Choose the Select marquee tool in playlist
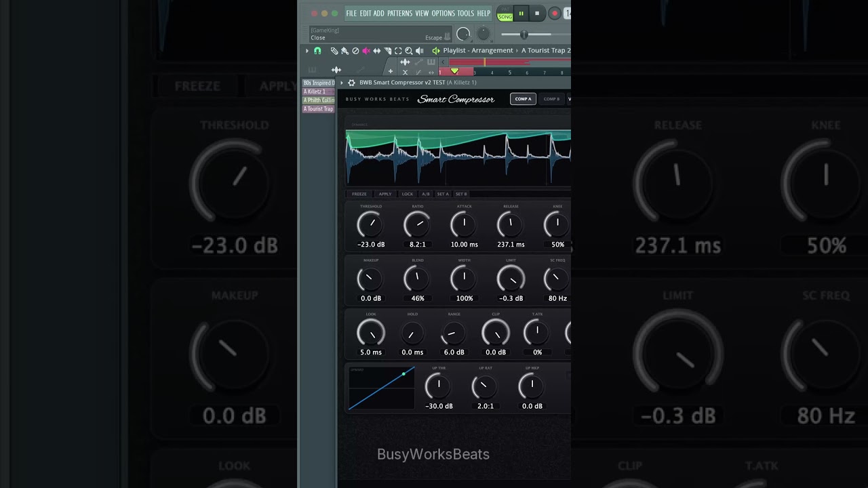Viewport: 868px width, 488px height. coord(398,51)
